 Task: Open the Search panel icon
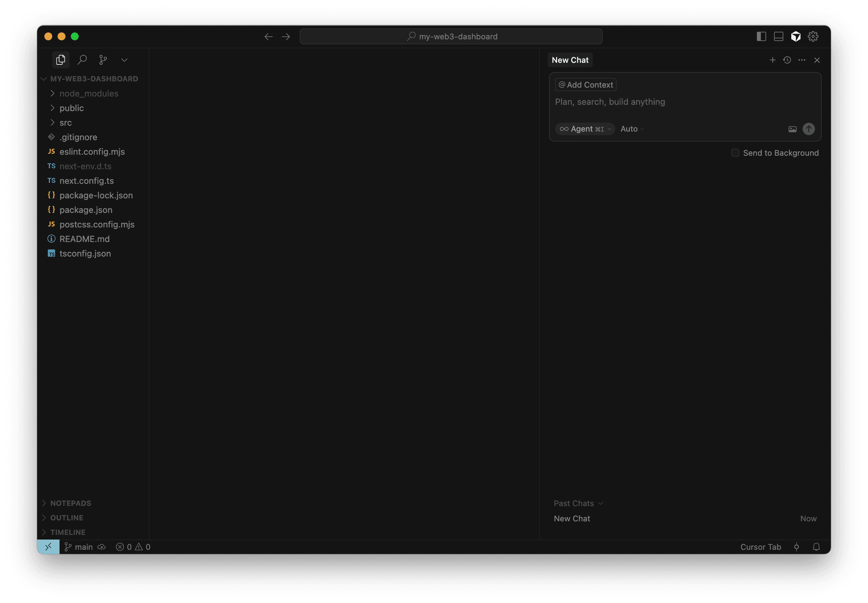coord(82,60)
